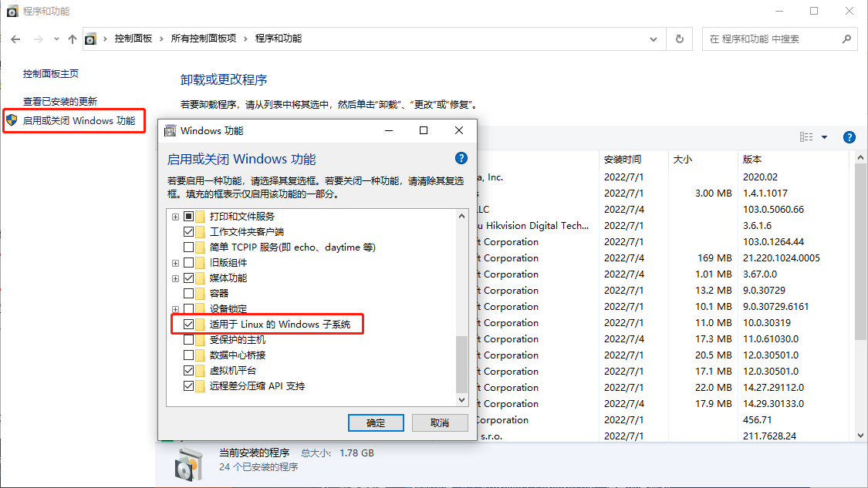Click installed programs disc icon at bottom
The height and width of the screenshot is (488, 868).
(x=189, y=464)
